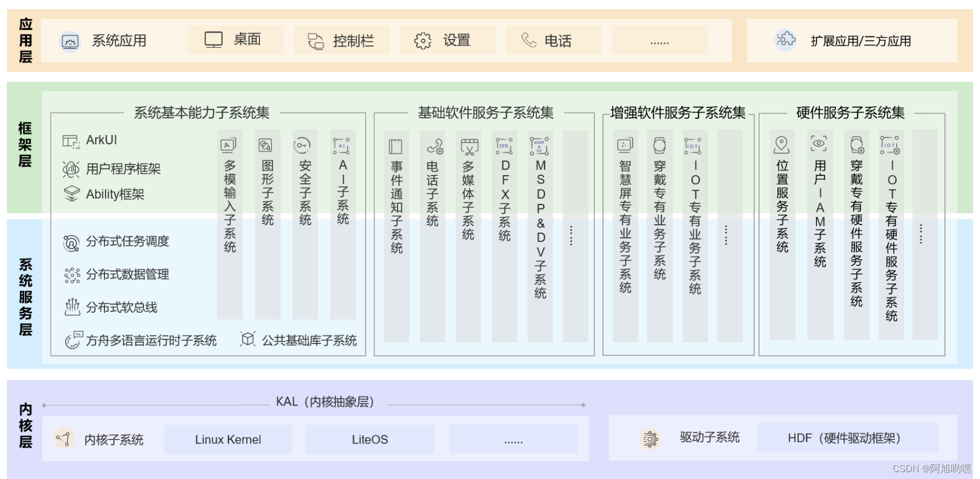Click the AI子系统 icon
Viewport: 980px width, 479px height.
pyautogui.click(x=341, y=146)
